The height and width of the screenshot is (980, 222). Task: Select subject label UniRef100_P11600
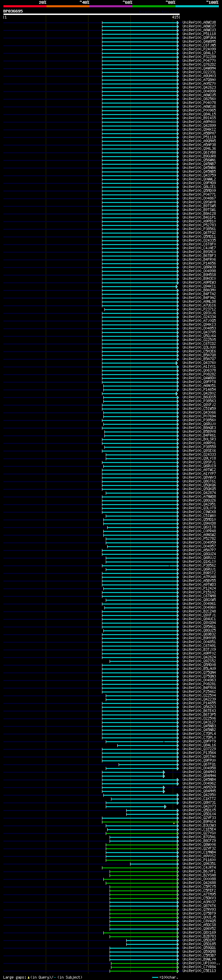coord(199,860)
